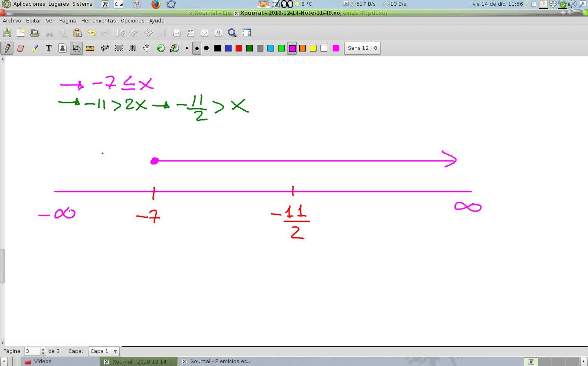Pick the selected magenta pen color

coord(292,48)
